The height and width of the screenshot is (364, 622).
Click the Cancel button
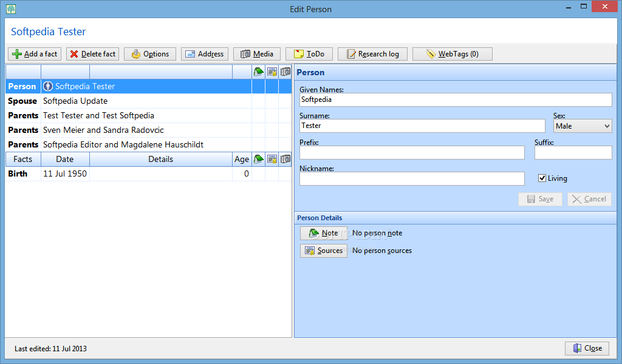589,199
